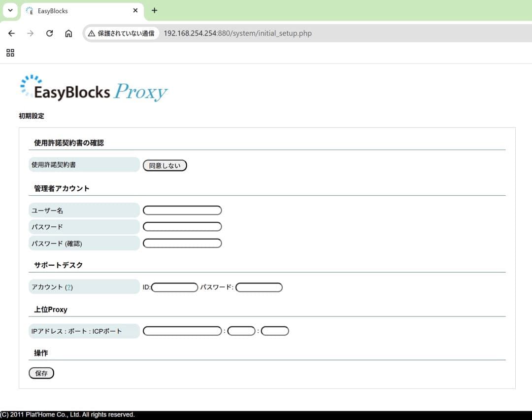
Task: Open a new browser tab
Action: coord(154,10)
